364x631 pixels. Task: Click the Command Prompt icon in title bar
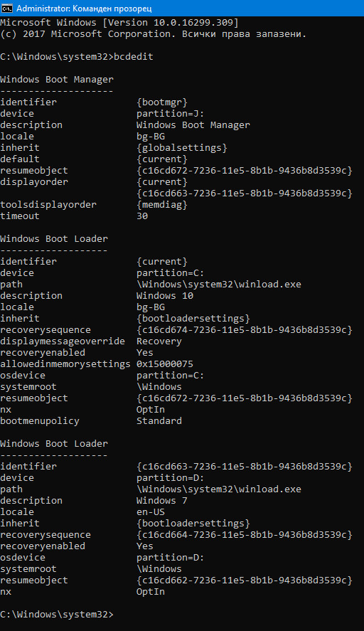click(7, 8)
